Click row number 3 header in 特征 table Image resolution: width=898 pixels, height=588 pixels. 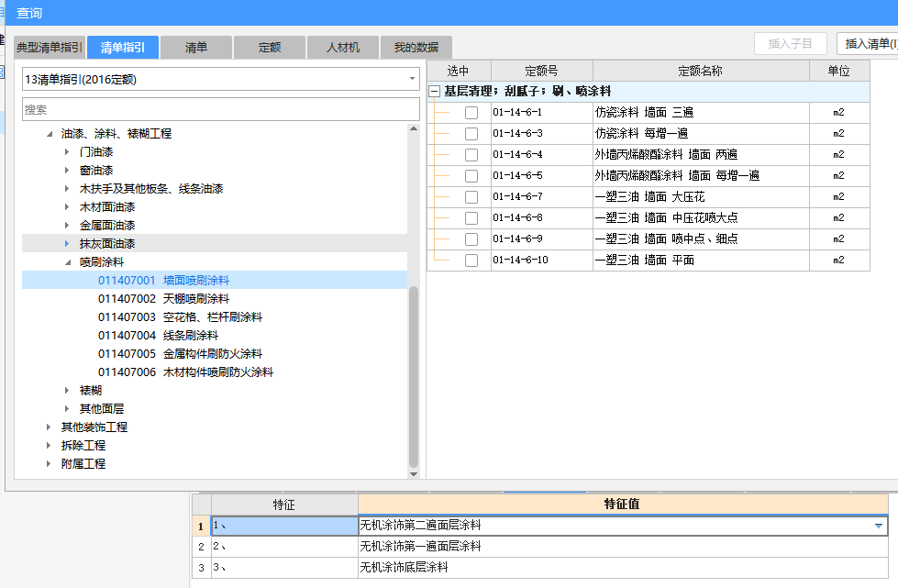[x=201, y=568]
